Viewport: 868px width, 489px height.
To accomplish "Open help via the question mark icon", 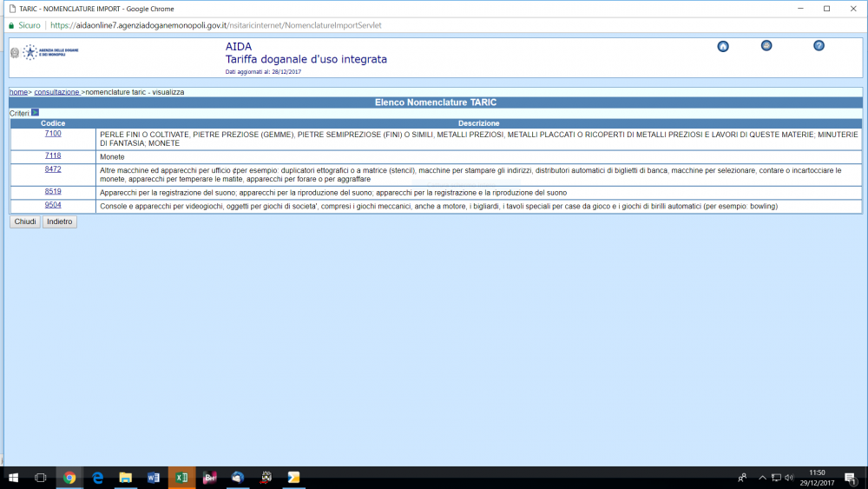I will [x=819, y=46].
